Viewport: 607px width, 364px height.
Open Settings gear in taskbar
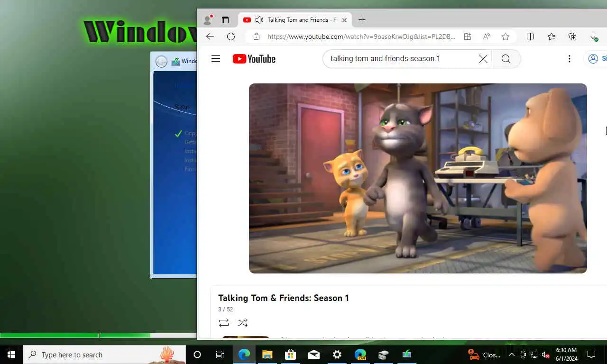337,355
